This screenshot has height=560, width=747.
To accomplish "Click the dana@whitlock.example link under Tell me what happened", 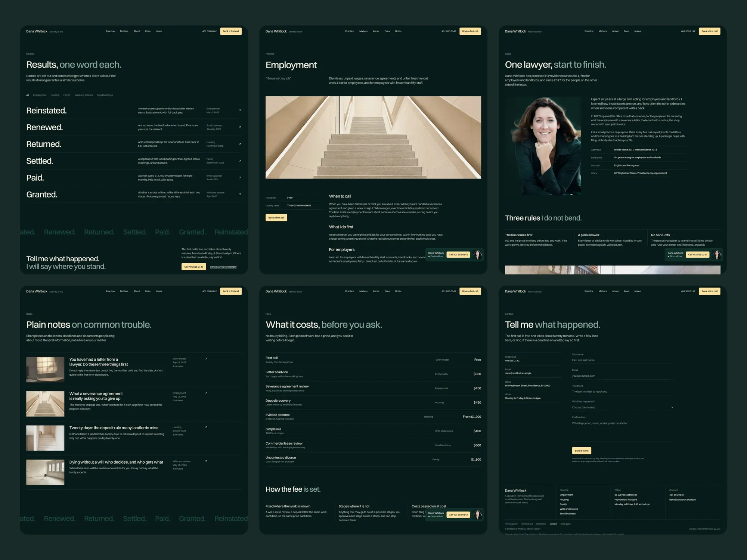I will [223, 267].
